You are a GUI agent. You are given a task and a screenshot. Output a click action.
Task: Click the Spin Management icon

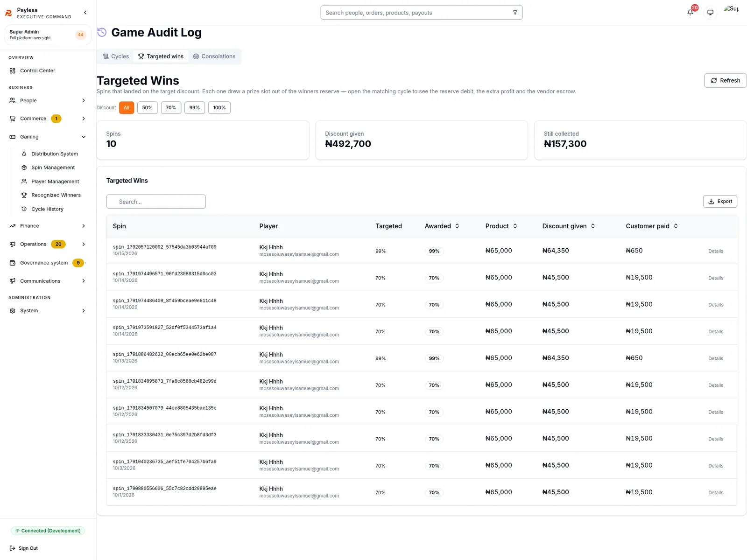[24, 168]
